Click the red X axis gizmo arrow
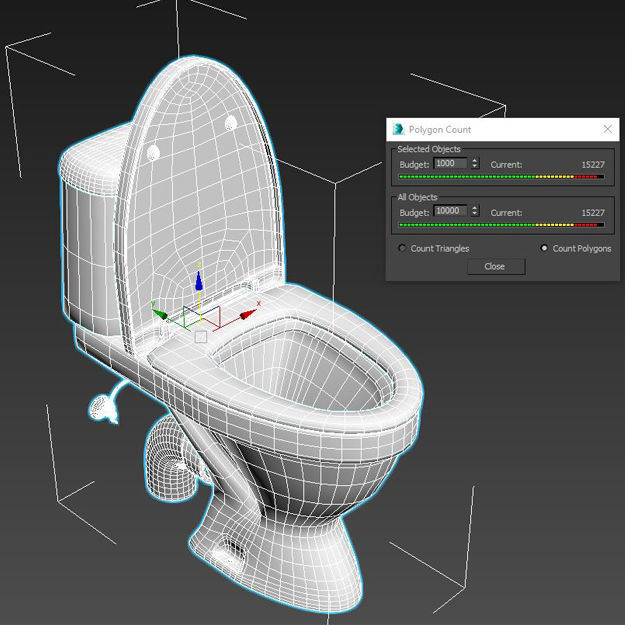This screenshot has height=625, width=625. 248,314
